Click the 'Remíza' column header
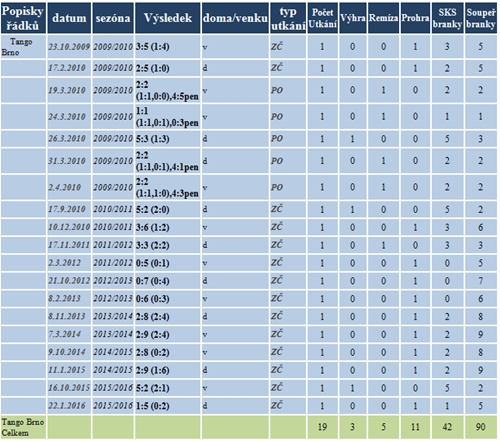This screenshot has width=500, height=441. (x=383, y=18)
